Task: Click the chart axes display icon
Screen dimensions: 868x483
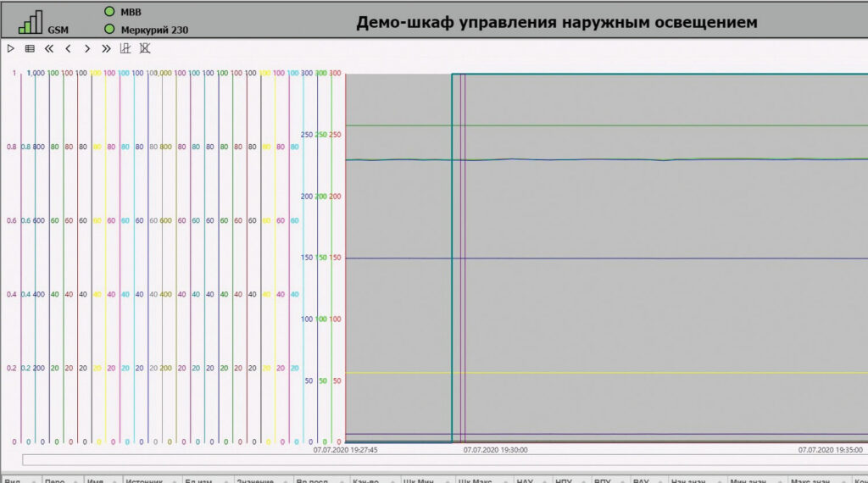Action: [x=125, y=48]
